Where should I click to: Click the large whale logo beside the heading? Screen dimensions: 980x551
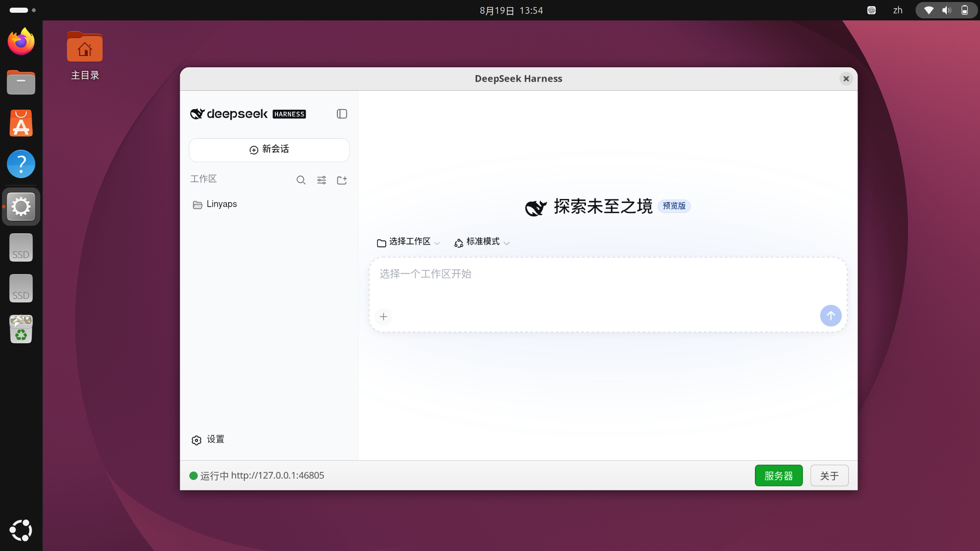[x=536, y=207]
